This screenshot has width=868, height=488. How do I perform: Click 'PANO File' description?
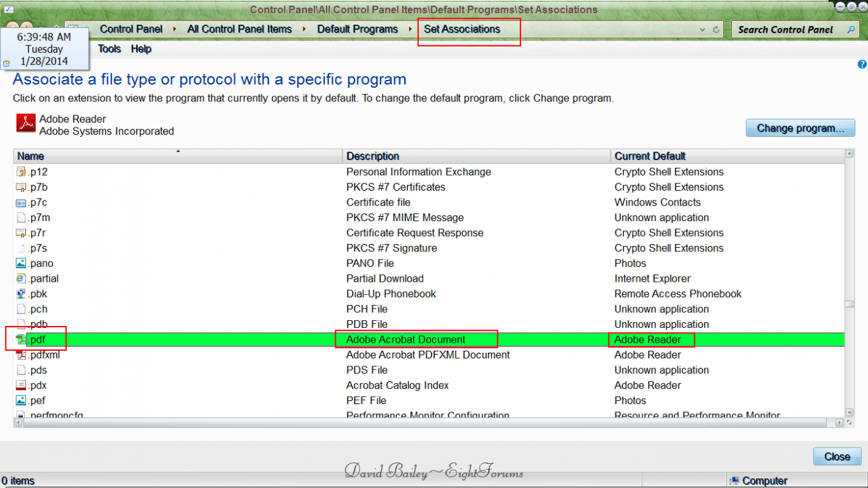[x=370, y=264]
